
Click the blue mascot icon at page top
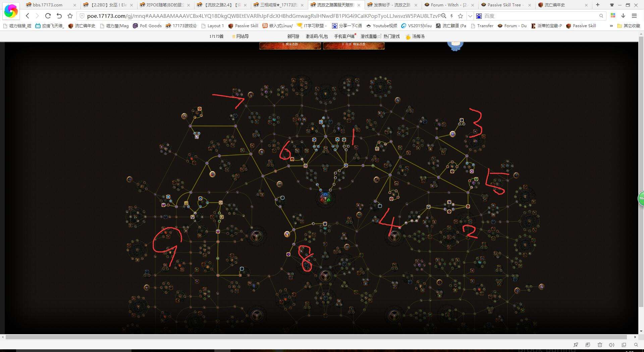[455, 46]
